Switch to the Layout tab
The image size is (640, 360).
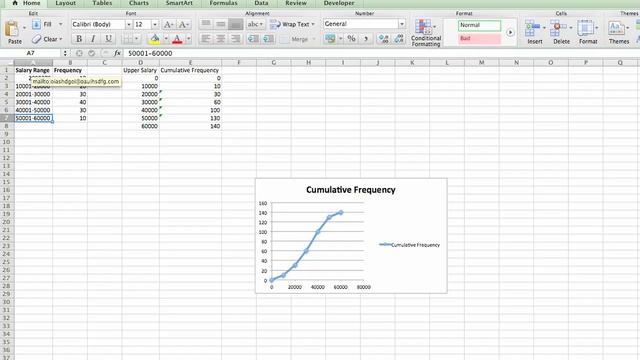pos(65,3)
